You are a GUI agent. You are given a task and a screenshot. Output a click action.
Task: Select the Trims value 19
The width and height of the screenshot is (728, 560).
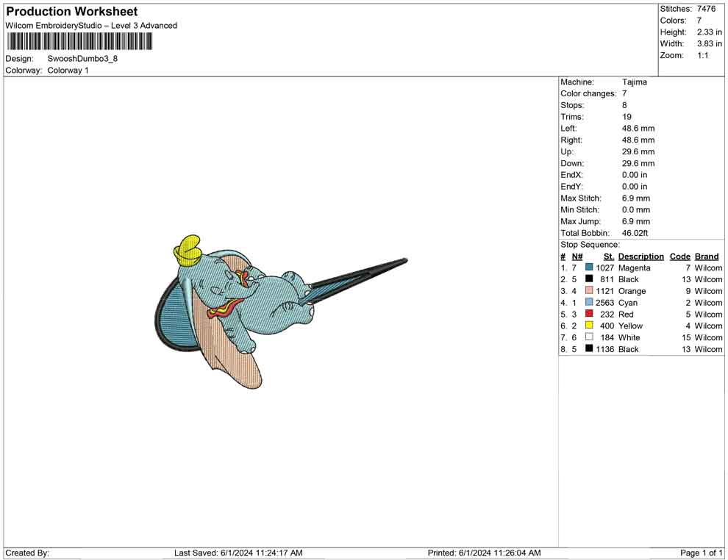(627, 117)
